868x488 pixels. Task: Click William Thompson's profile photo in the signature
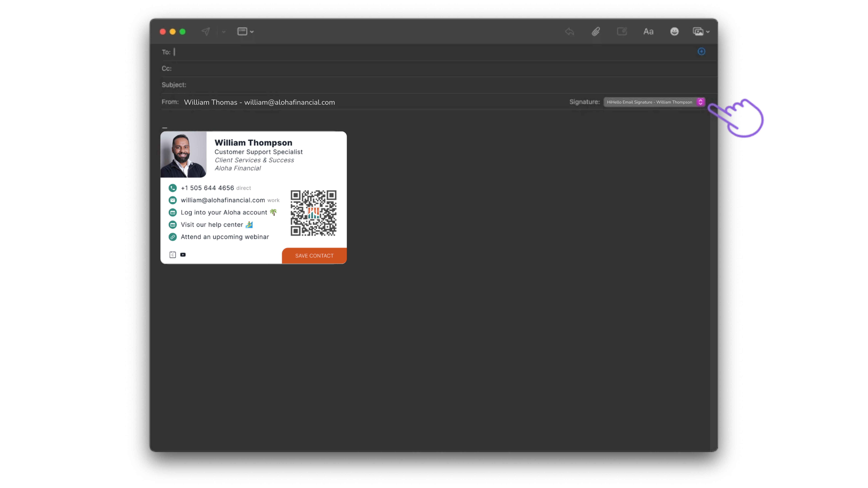point(183,154)
